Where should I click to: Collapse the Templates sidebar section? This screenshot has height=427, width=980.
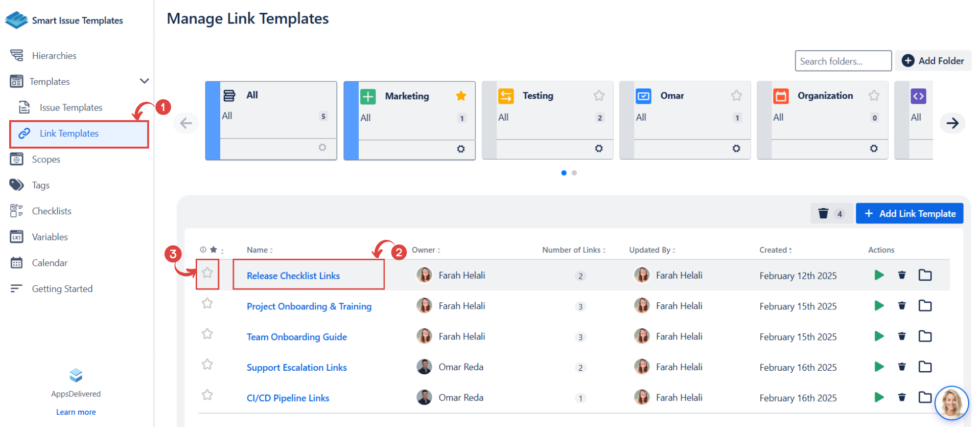click(145, 81)
